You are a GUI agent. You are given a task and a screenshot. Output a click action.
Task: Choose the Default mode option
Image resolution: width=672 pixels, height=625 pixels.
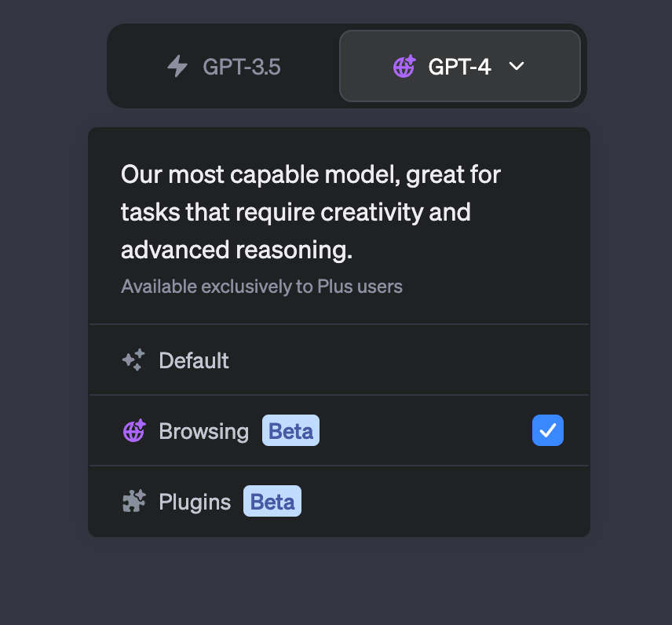click(339, 360)
